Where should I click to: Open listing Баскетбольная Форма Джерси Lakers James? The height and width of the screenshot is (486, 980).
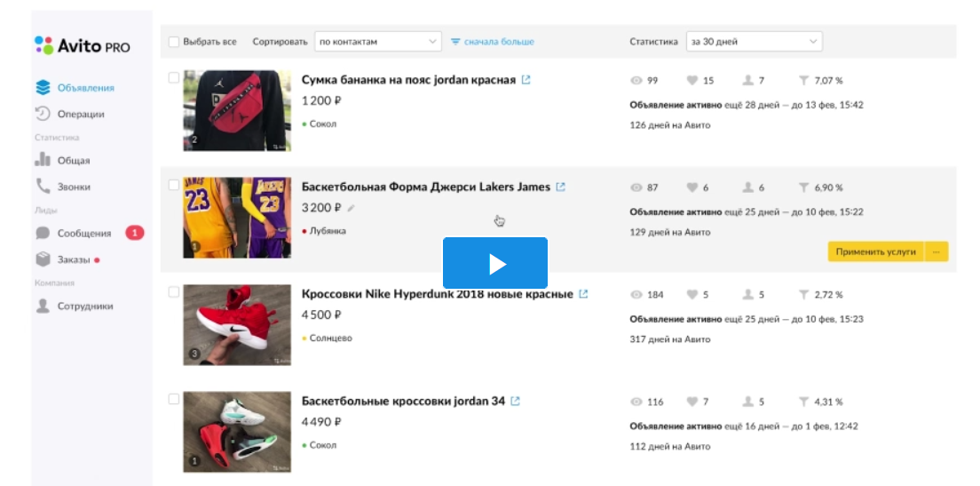click(426, 187)
